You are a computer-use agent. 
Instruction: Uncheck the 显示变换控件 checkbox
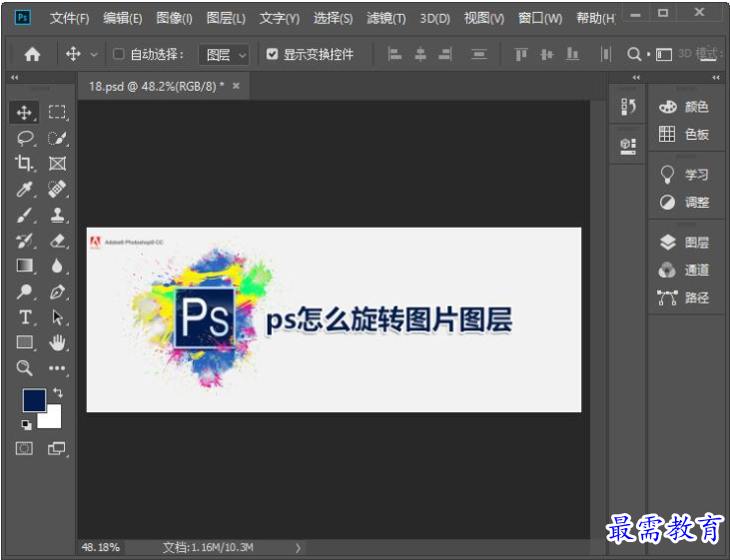coord(272,54)
